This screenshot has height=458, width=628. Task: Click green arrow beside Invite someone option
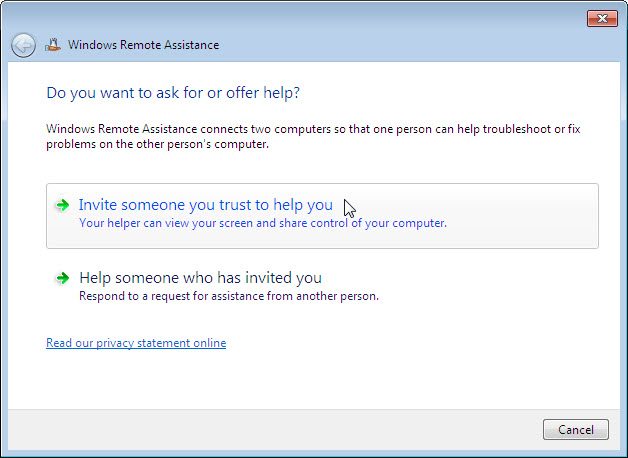62,205
